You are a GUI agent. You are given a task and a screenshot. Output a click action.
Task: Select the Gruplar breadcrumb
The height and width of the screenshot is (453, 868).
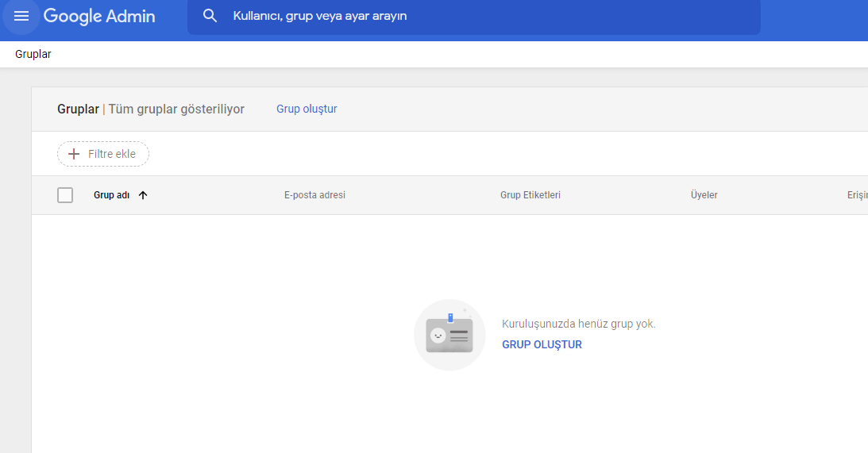click(33, 55)
